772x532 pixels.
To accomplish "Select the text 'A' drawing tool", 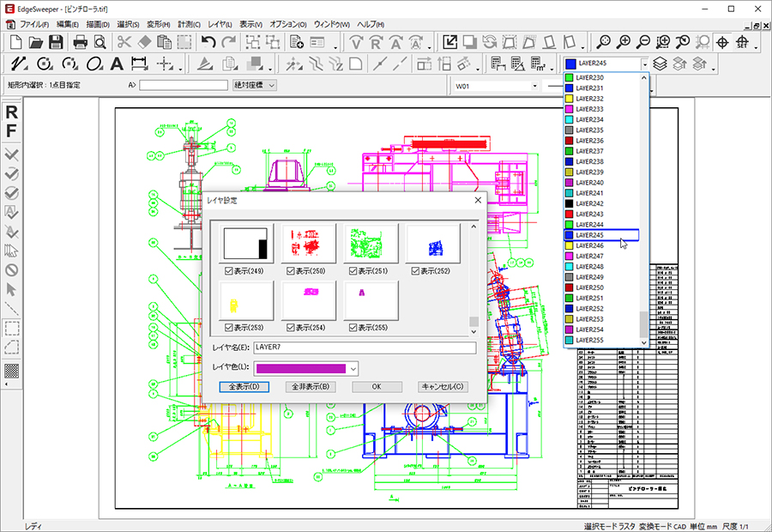I will (x=117, y=63).
